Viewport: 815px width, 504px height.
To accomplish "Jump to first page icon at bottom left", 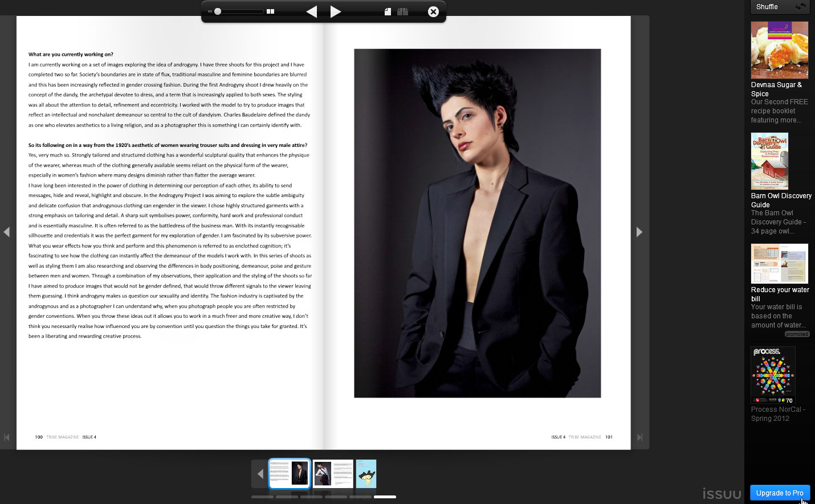I will (x=7, y=437).
